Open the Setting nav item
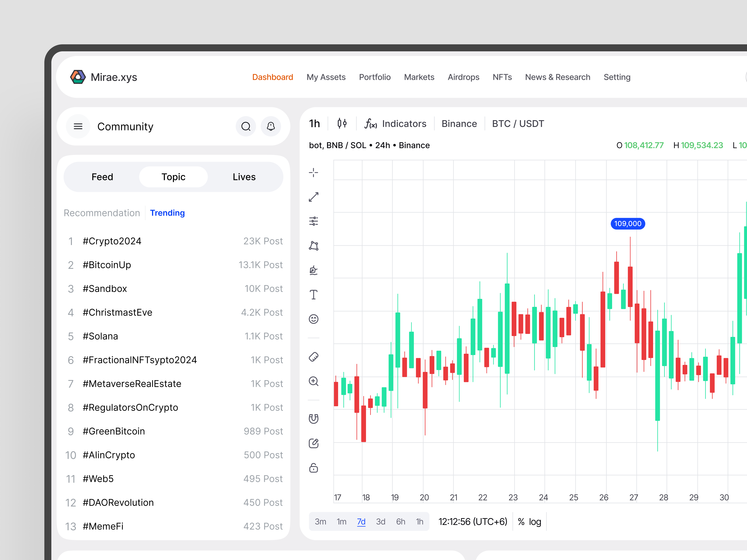Screen dimensions: 747x560 (x=617, y=77)
